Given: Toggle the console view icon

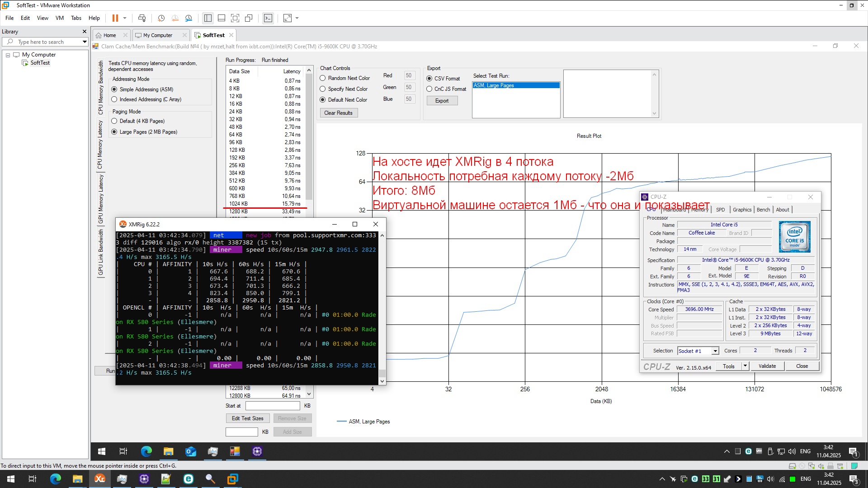Looking at the screenshot, I should coord(268,18).
